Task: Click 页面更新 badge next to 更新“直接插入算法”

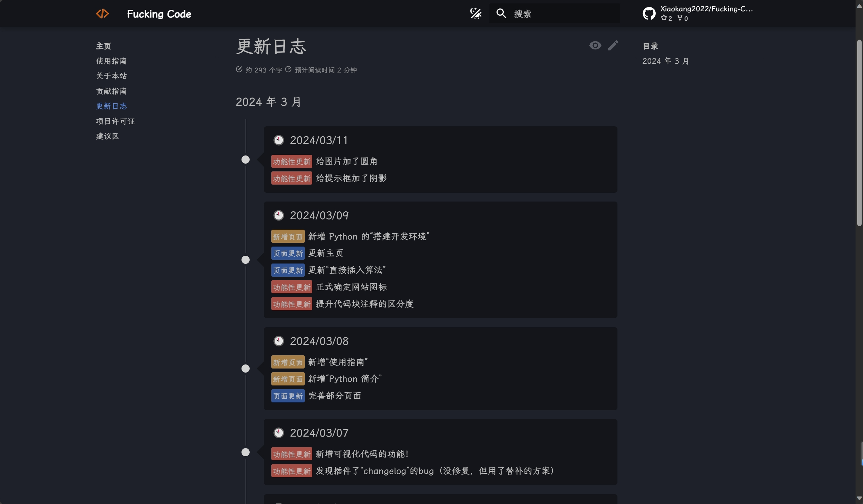Action: (x=288, y=270)
